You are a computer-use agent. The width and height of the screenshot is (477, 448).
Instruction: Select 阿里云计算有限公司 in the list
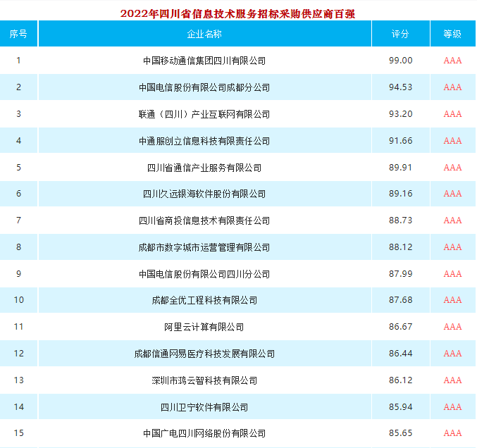(204, 327)
